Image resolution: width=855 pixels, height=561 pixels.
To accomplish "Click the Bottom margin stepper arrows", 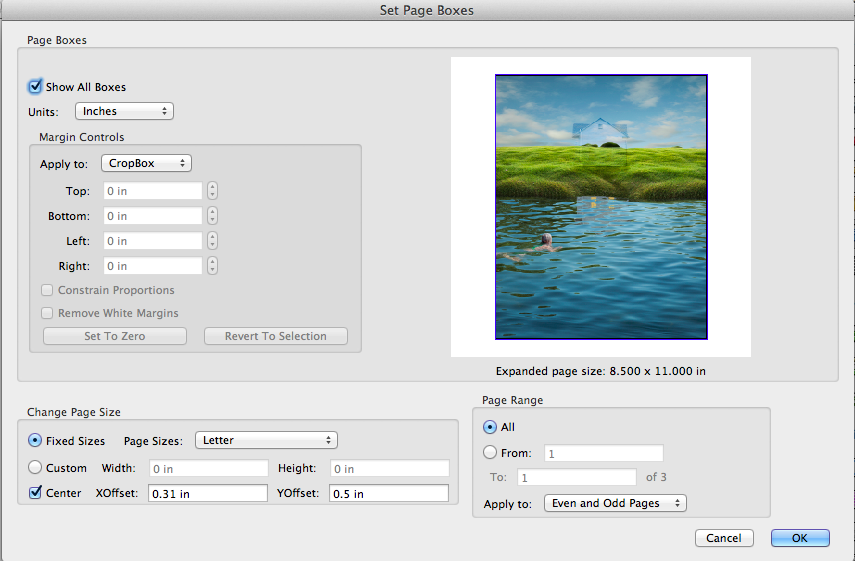I will [x=213, y=216].
